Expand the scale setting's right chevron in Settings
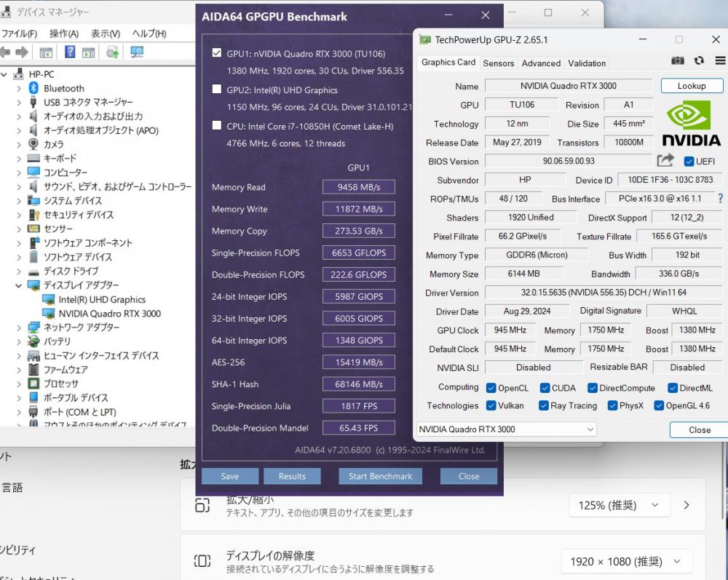728x580 pixels. pos(687,505)
